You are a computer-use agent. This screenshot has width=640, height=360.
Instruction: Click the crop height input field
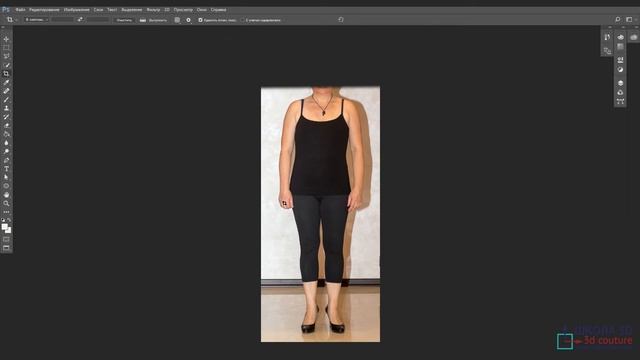tap(98, 20)
